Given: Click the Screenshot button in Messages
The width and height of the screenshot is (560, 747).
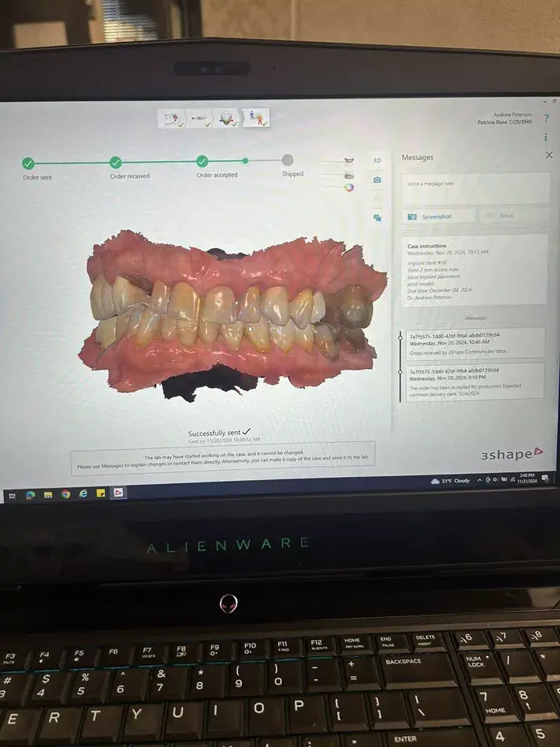Looking at the screenshot, I should pos(438,216).
